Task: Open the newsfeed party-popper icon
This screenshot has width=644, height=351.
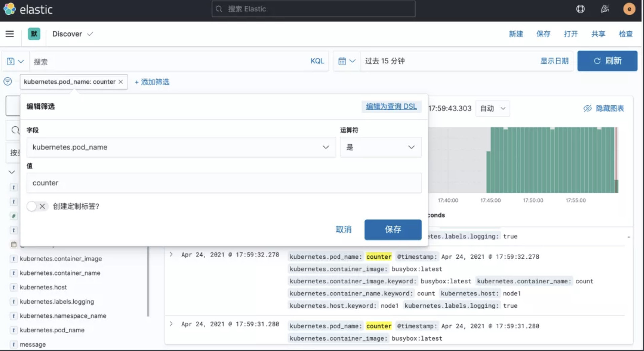Action: coord(604,9)
